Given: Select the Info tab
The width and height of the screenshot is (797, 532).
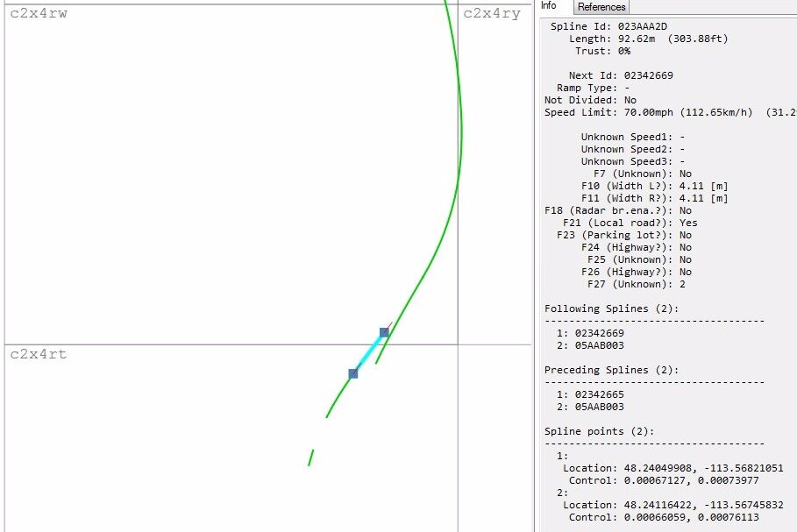Looking at the screenshot, I should pyautogui.click(x=549, y=5).
